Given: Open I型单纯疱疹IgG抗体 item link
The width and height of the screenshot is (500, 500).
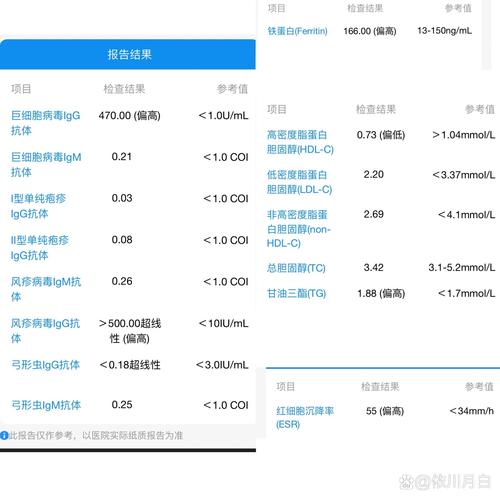Looking at the screenshot, I should (x=38, y=206).
